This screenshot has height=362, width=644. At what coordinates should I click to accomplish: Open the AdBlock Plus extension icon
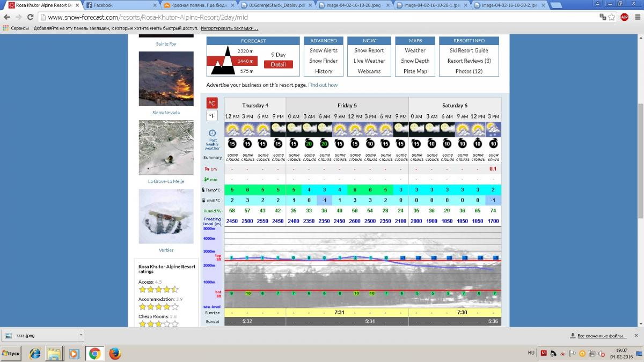(x=624, y=17)
